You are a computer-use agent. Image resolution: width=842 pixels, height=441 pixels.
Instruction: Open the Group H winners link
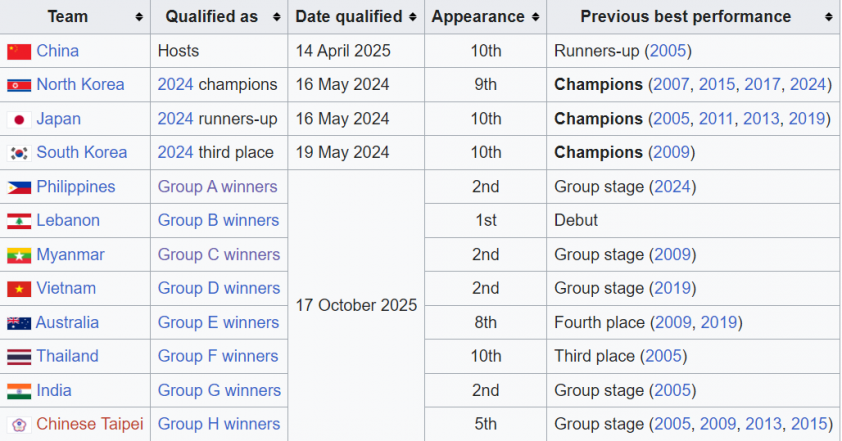(x=219, y=425)
